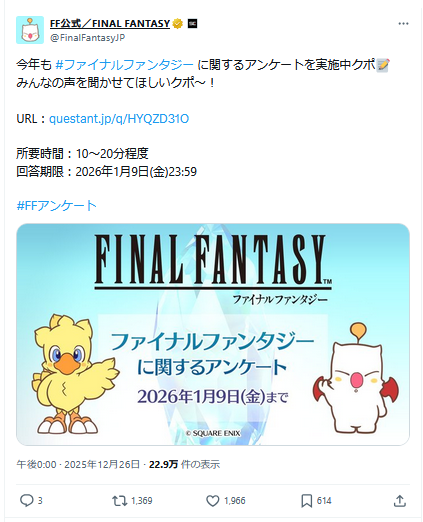
Task: Open the @FinalFantasyJP handle link
Action: [x=87, y=38]
